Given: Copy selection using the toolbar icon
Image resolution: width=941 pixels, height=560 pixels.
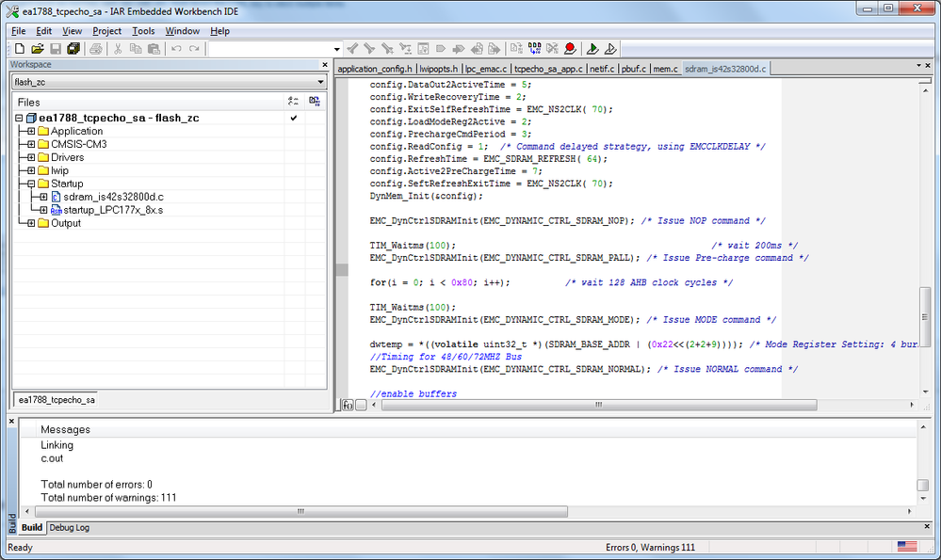Looking at the screenshot, I should [x=136, y=49].
